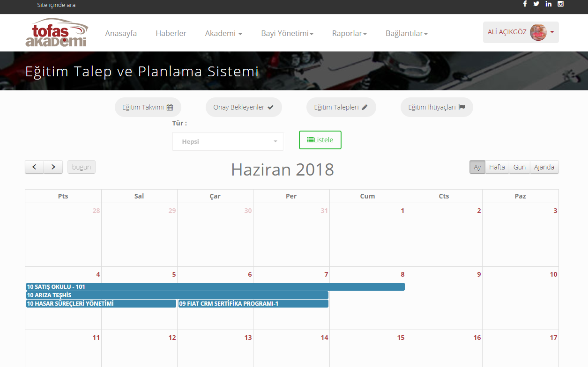Select day 2 in calendar
This screenshot has height=367, width=588.
click(x=479, y=211)
